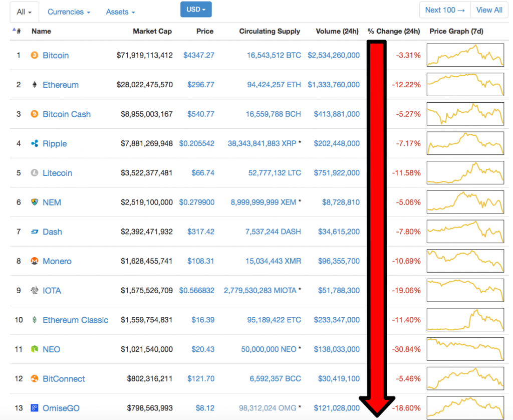Expand the Currencies dropdown

click(x=69, y=12)
